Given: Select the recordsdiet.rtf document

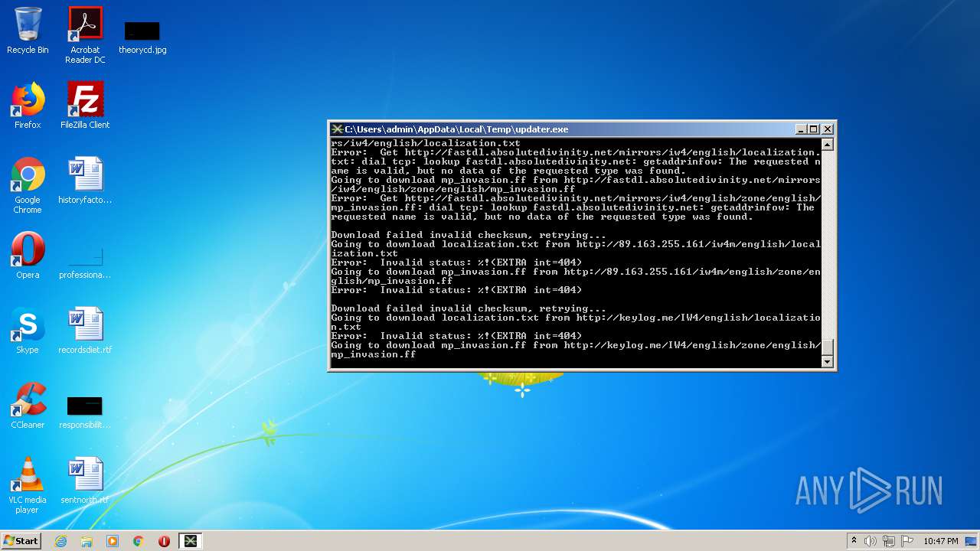Looking at the screenshot, I should point(85,331).
